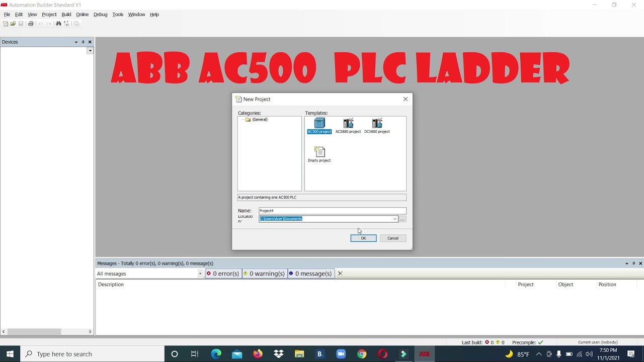The image size is (644, 362).
Task: Open the Devices tree dropdown arrow
Action: pos(90,51)
